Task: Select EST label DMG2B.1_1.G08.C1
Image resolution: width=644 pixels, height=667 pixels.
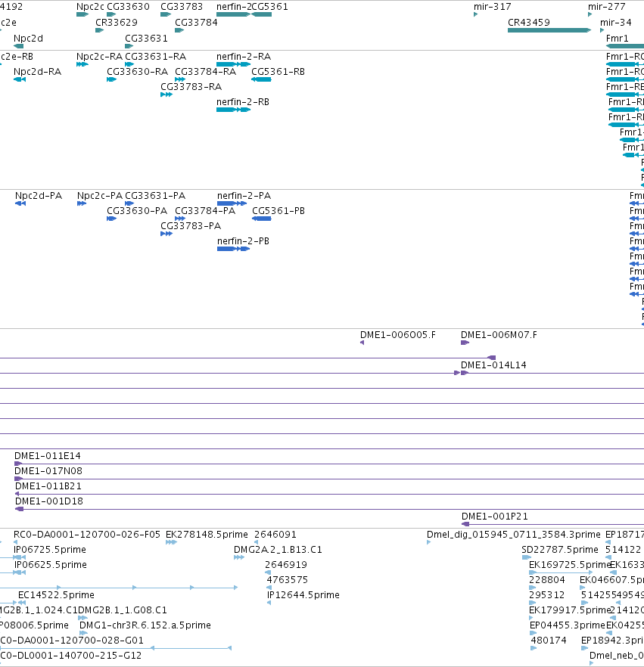Action: coord(123,610)
